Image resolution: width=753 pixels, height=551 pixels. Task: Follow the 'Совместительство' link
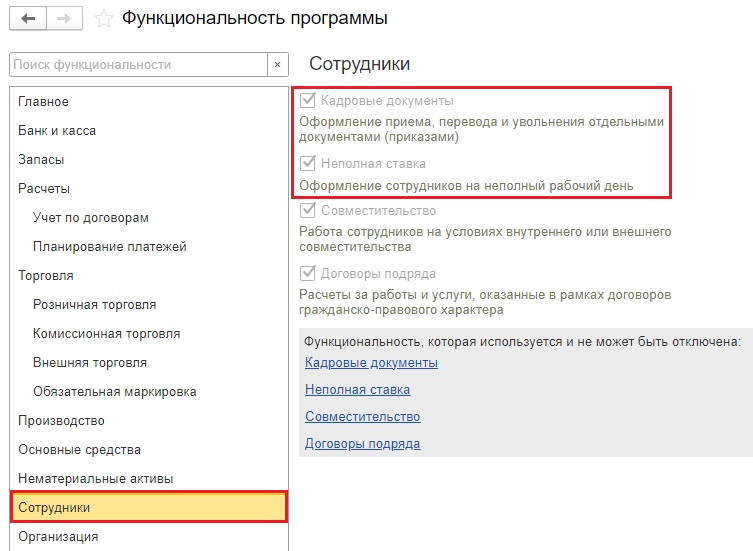pos(363,416)
